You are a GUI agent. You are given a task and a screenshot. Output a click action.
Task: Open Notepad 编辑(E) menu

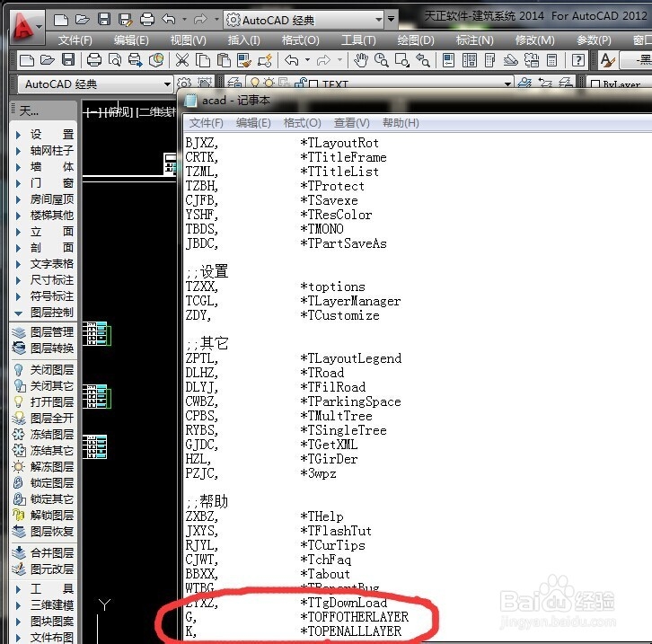(x=253, y=123)
